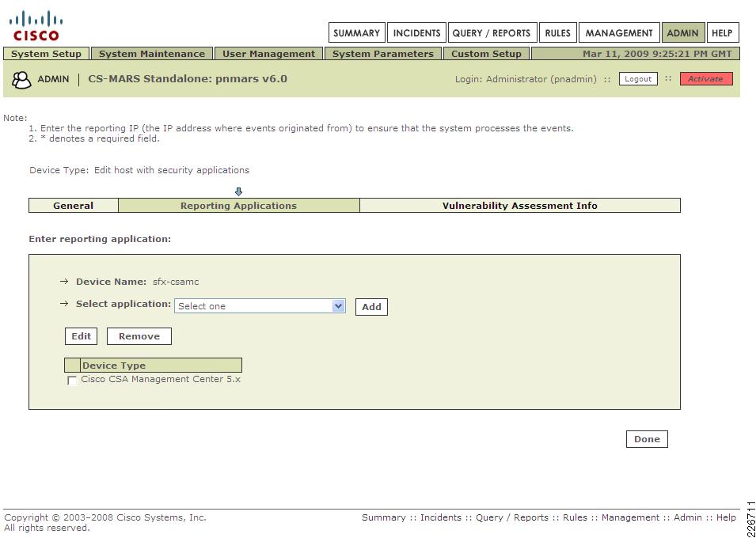Screen dimensions: 756x538
Task: Open the INCIDENTS menu tab
Action: [416, 32]
